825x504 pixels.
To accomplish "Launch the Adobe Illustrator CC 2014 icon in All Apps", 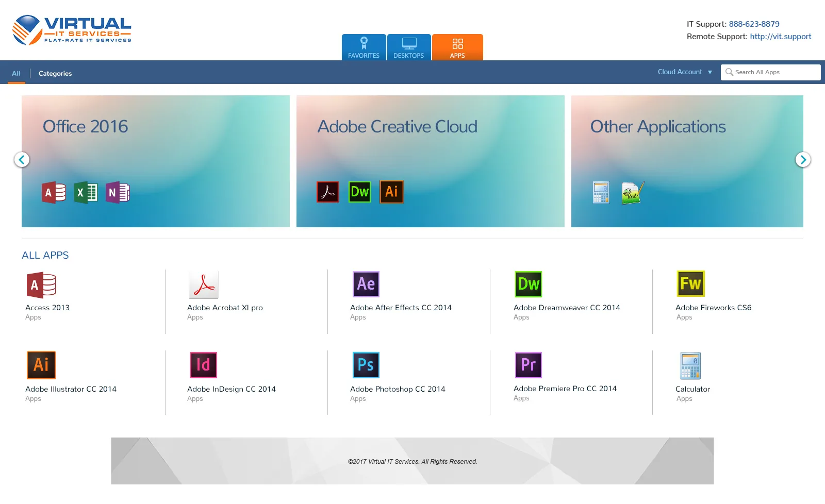I will (41, 365).
